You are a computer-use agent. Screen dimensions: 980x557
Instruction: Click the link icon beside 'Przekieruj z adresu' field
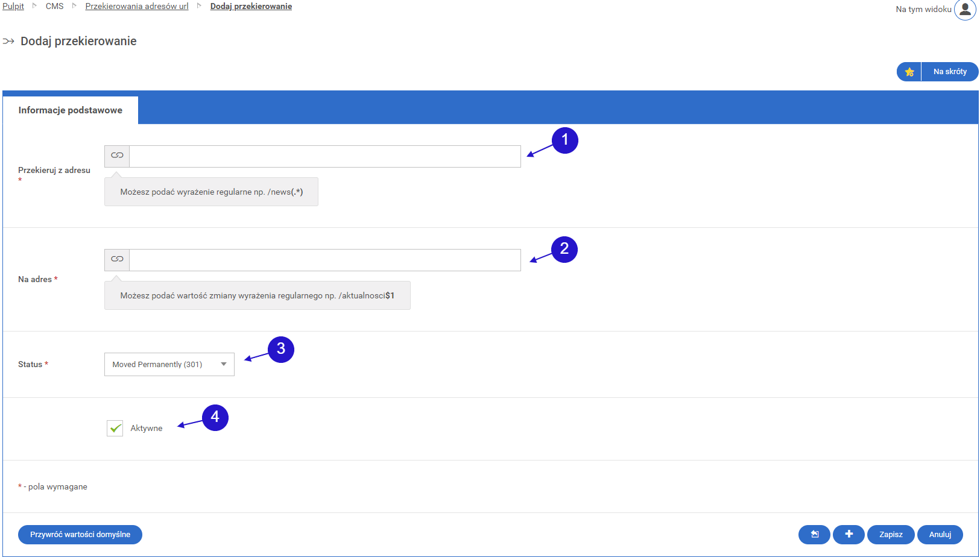(x=117, y=156)
